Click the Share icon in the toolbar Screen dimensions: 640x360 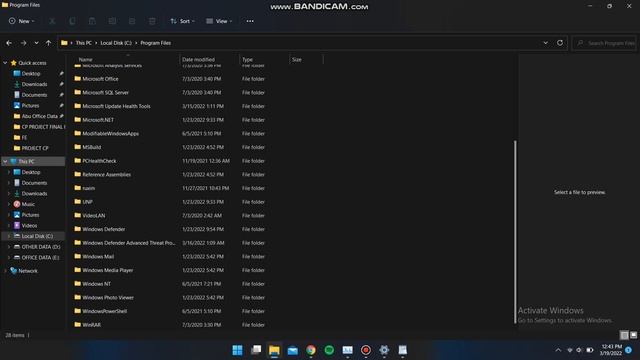click(x=132, y=21)
